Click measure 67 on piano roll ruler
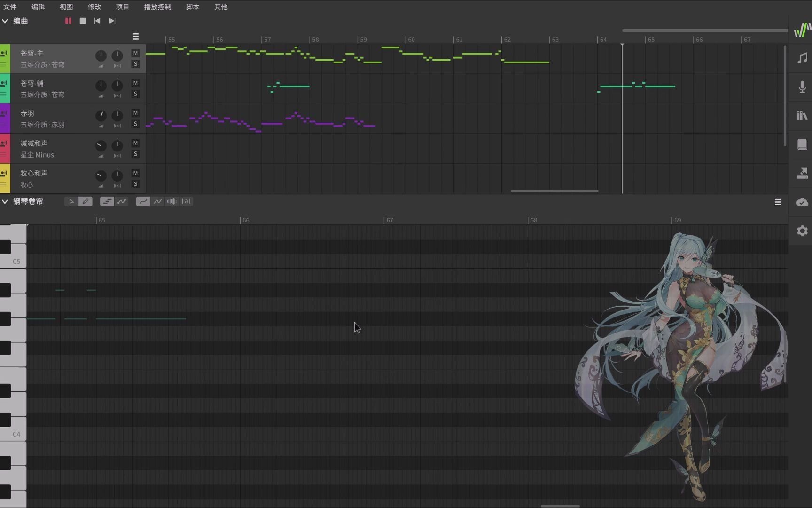The height and width of the screenshot is (508, 812). click(390, 220)
